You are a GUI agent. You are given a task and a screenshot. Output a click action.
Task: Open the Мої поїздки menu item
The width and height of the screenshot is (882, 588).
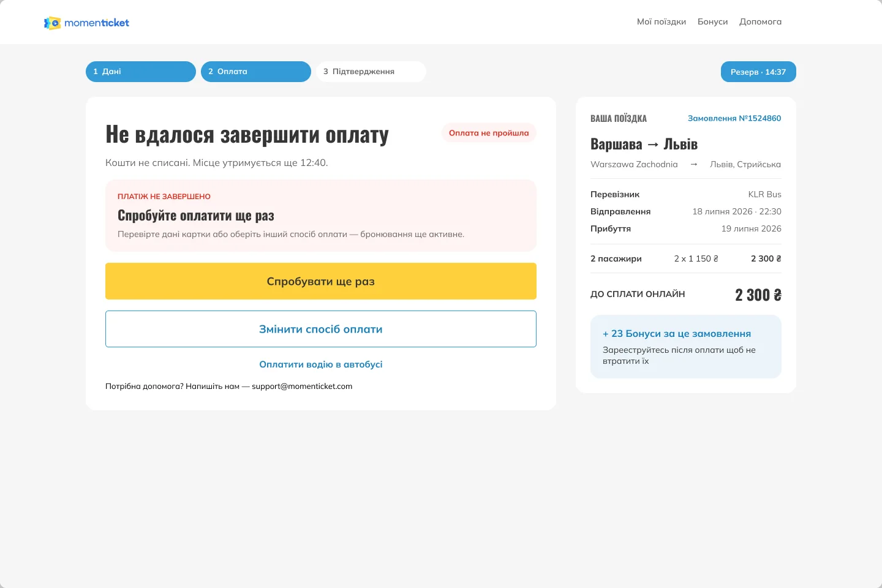[661, 22]
